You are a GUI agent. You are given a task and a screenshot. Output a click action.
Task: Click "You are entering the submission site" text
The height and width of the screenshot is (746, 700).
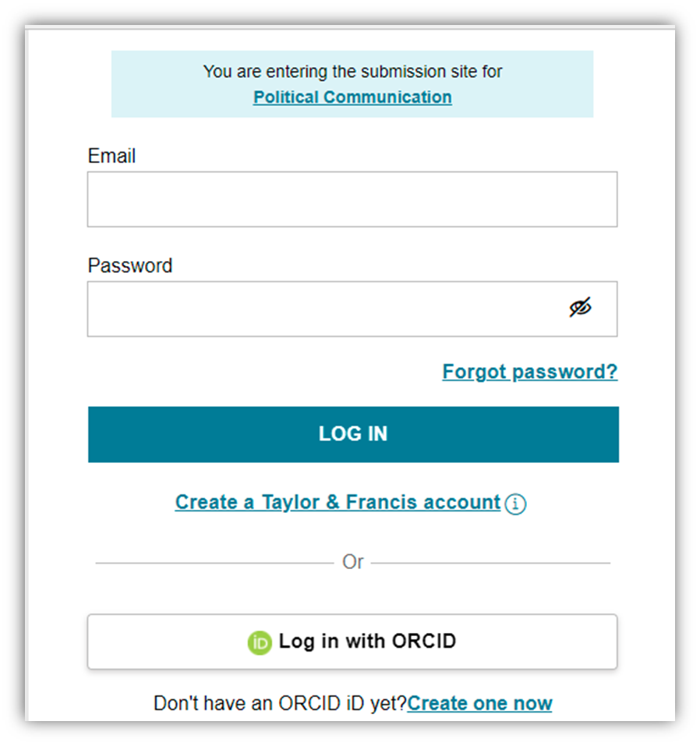coord(352,72)
